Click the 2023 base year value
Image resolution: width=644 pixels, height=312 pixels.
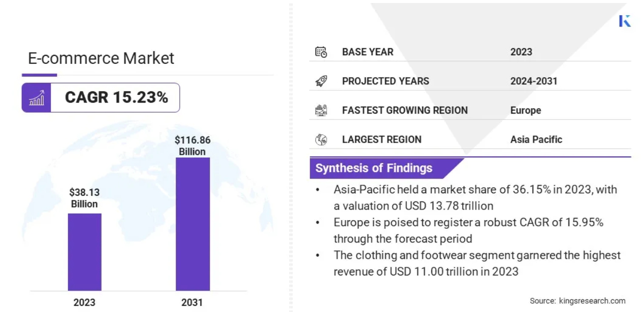(x=521, y=52)
